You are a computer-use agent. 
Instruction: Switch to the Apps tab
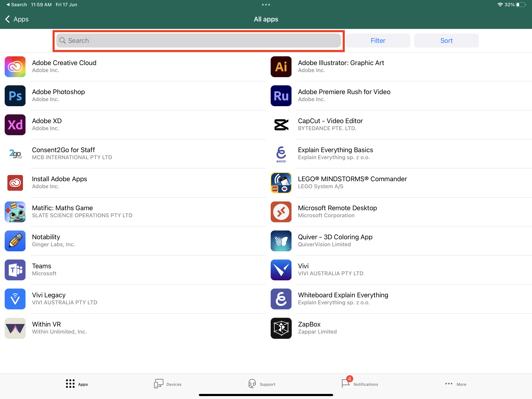point(77,384)
